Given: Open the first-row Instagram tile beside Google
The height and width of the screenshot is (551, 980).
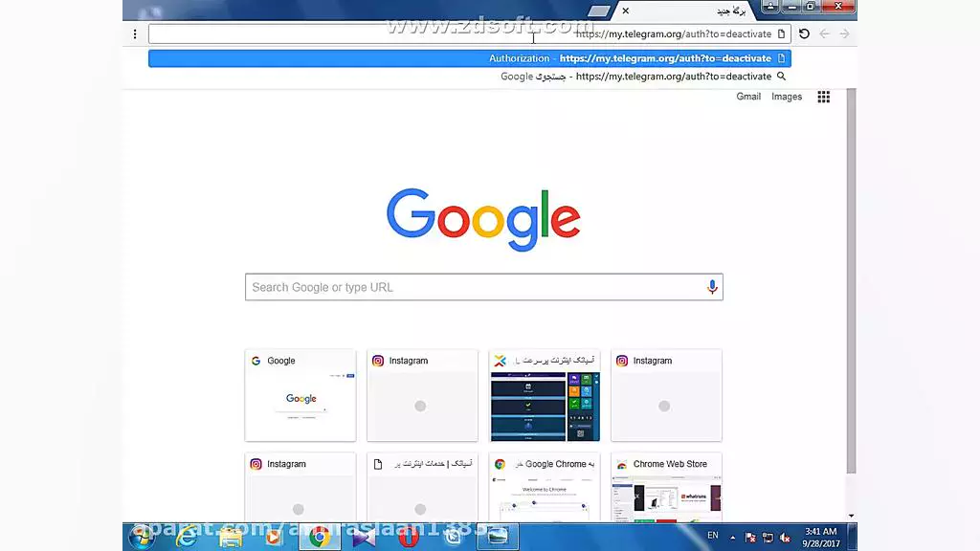Looking at the screenshot, I should pos(422,395).
